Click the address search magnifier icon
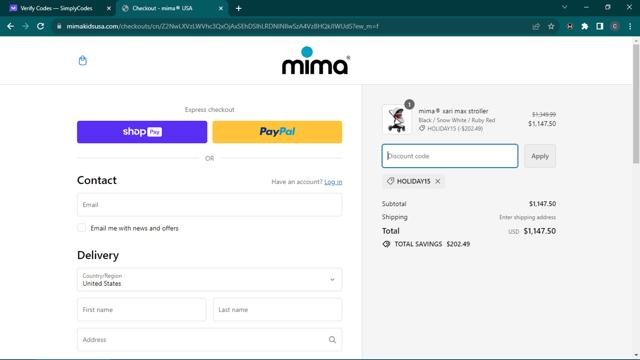The height and width of the screenshot is (360, 640). point(332,340)
